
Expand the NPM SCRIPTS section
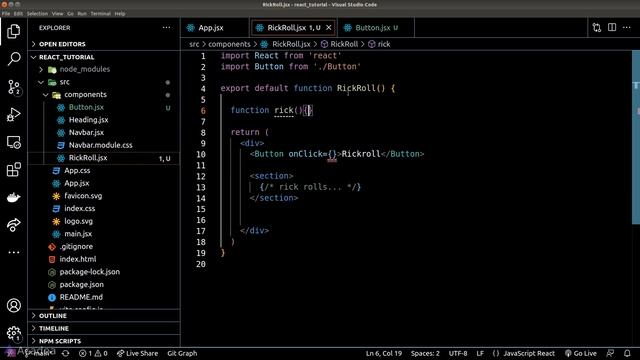click(x=105, y=341)
